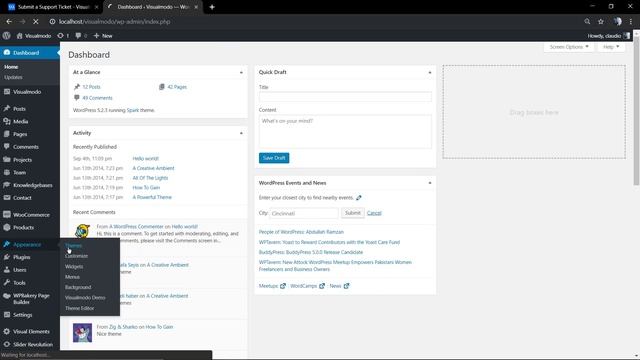Open Media library in sidebar
This screenshot has width=640, height=360.
[20, 122]
